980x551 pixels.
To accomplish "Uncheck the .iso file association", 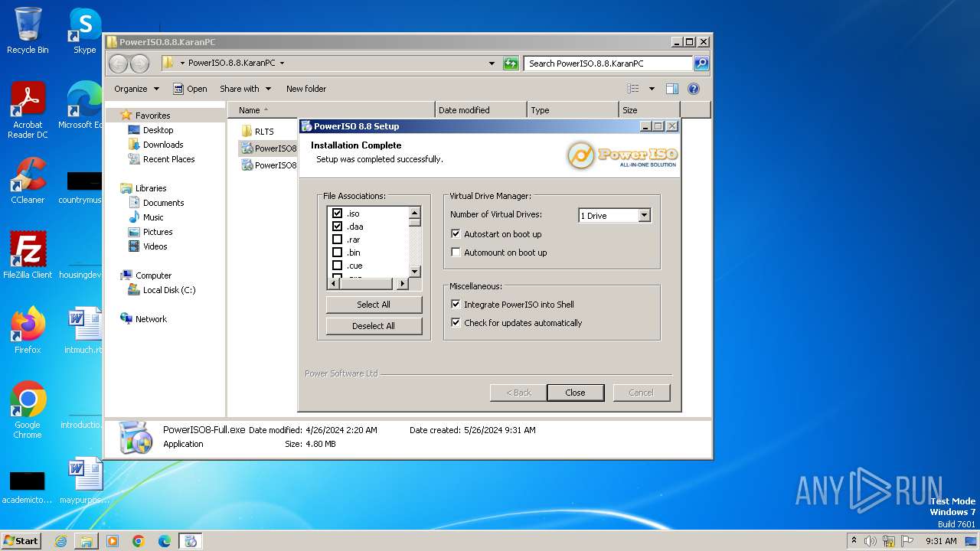I will pyautogui.click(x=337, y=214).
